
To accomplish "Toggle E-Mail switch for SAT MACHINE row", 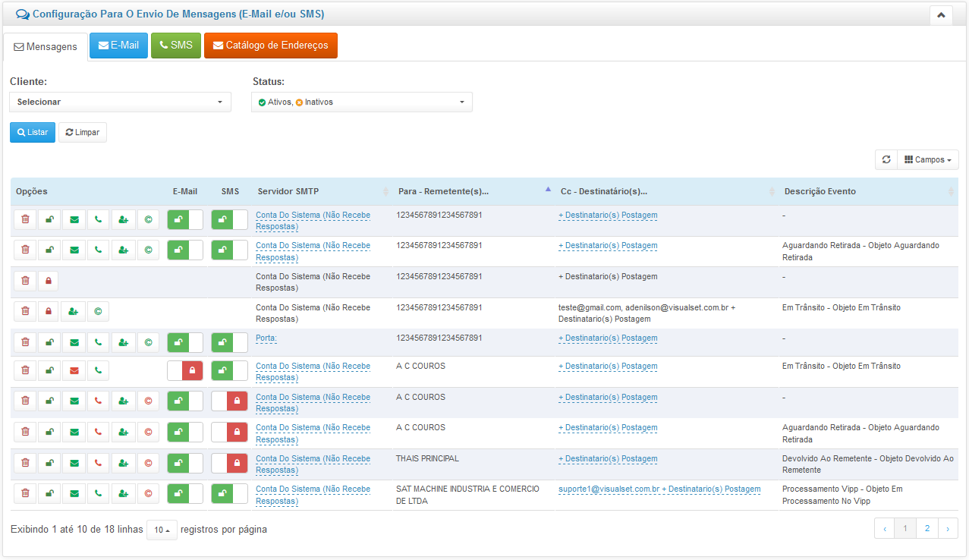I will click(x=185, y=493).
